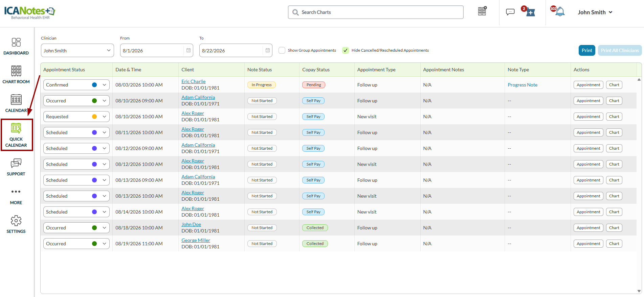This screenshot has width=644, height=297.
Task: Expand the Clinician John Smith dropdown
Action: click(x=77, y=50)
